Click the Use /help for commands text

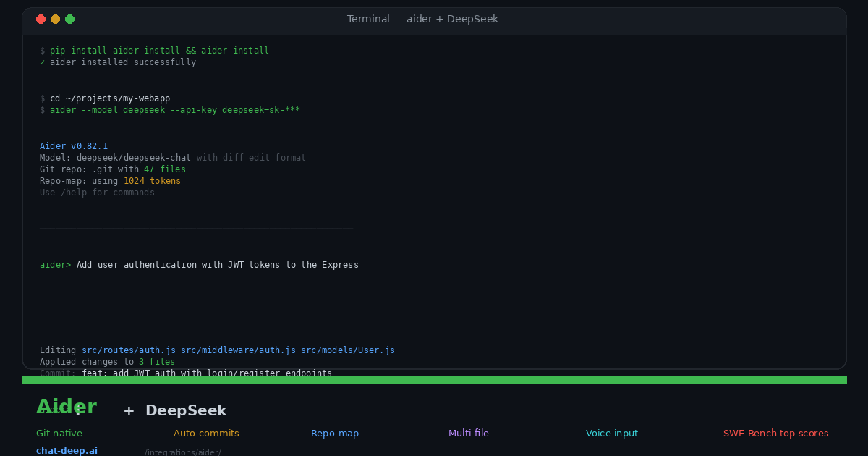tap(97, 192)
